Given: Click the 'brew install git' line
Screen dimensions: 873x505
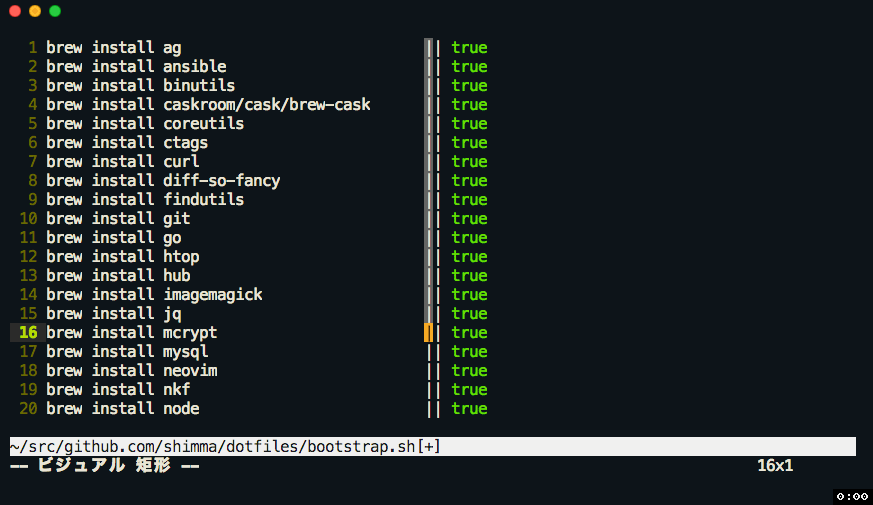Looking at the screenshot, I should click(x=118, y=218).
